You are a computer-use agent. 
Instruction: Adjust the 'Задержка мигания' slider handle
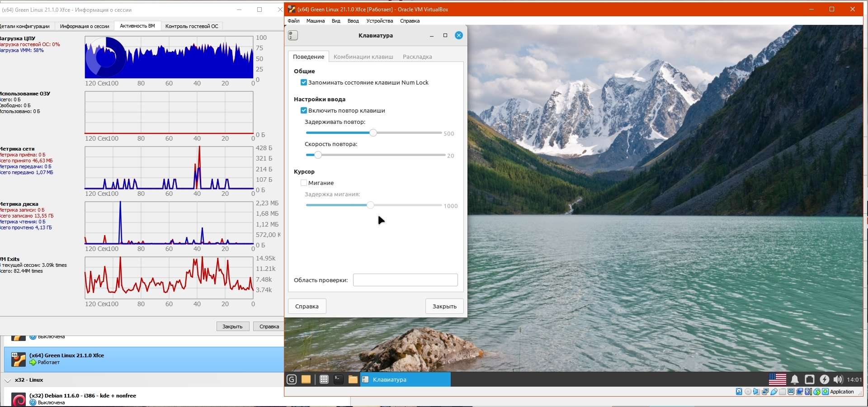click(370, 205)
